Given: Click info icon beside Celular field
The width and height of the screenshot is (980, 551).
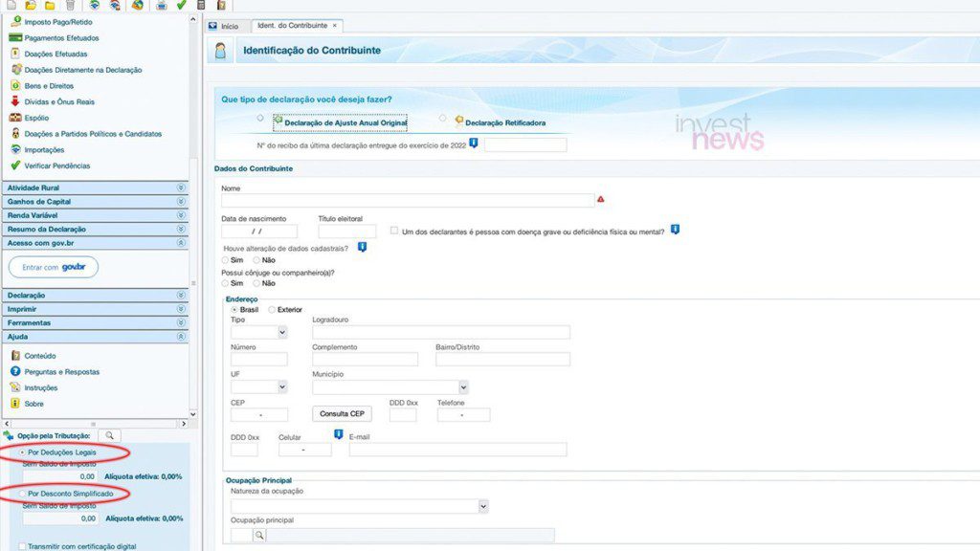Looking at the screenshot, I should point(338,434).
